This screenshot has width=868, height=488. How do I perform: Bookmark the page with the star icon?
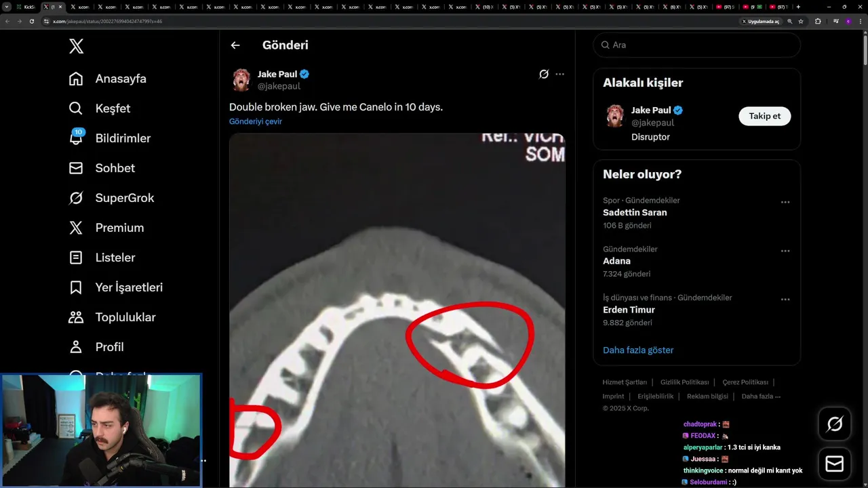click(x=801, y=21)
